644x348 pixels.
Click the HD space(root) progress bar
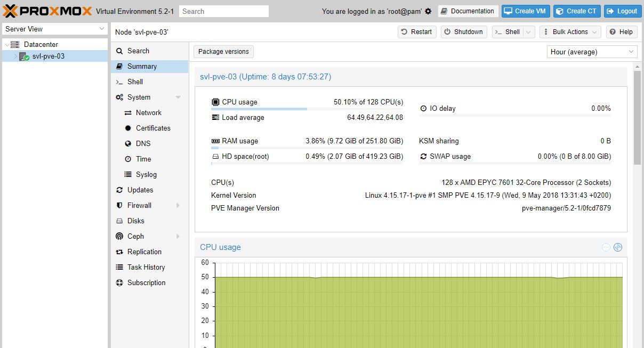[x=307, y=164]
